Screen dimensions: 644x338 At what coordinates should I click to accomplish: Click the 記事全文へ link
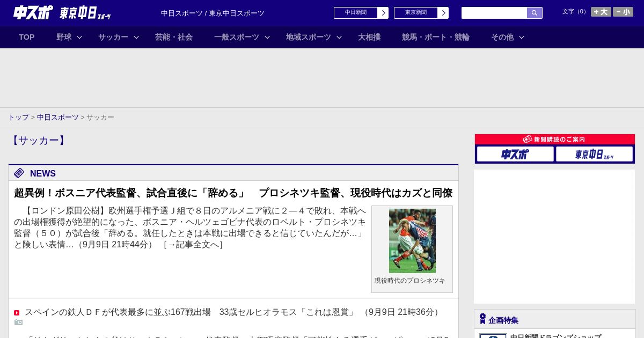pyautogui.click(x=193, y=245)
